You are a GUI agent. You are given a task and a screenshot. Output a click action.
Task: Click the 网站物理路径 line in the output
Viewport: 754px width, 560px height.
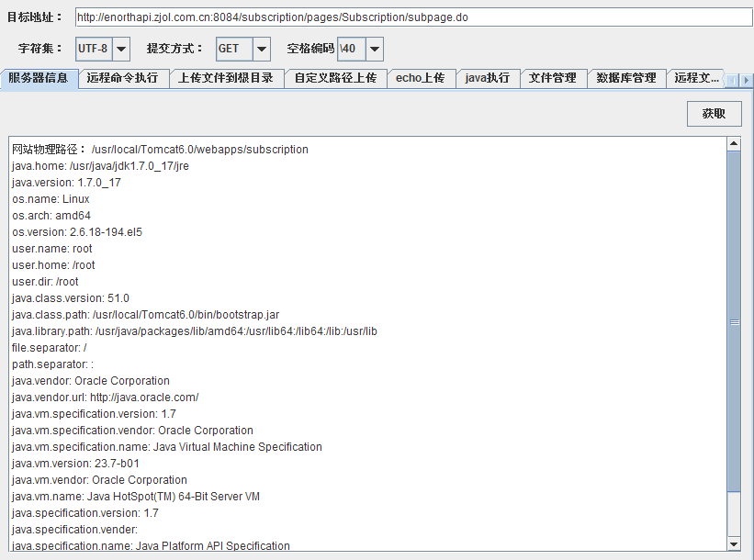160,150
